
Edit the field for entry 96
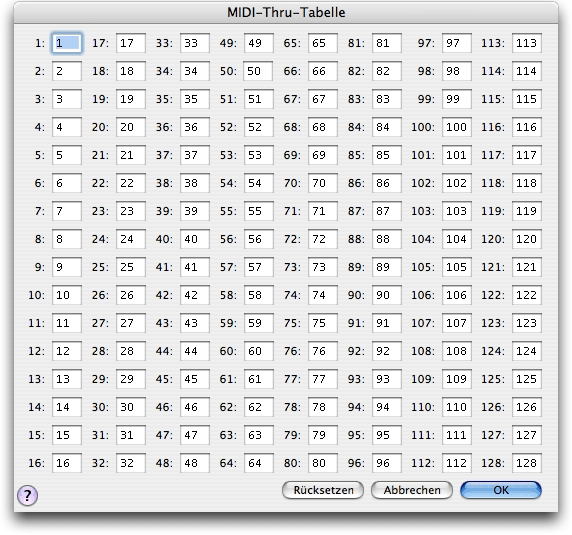coord(387,463)
